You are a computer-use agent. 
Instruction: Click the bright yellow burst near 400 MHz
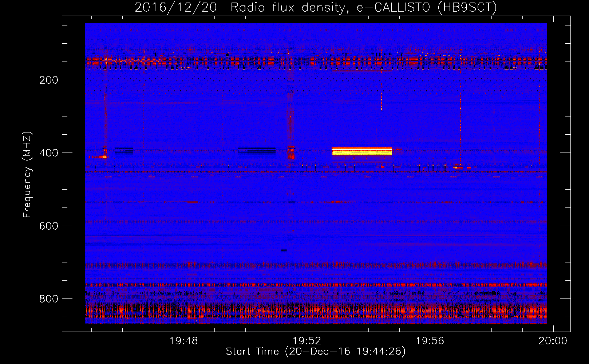[x=362, y=151]
